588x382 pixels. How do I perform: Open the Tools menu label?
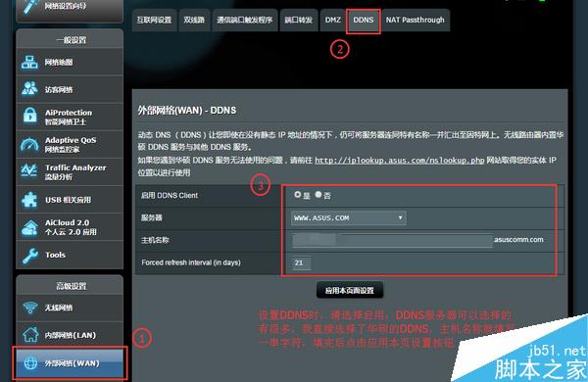(x=56, y=255)
